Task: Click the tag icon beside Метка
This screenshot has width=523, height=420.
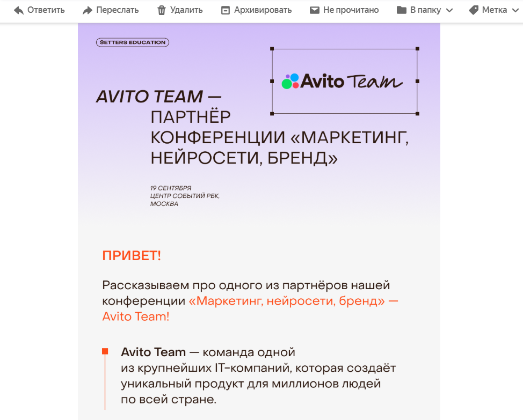Action: pyautogui.click(x=474, y=10)
